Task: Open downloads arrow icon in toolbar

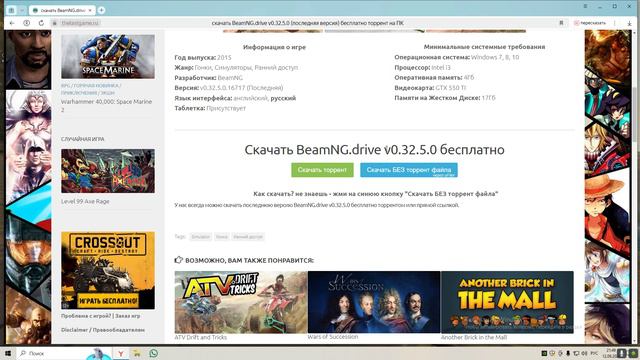Action: point(629,23)
